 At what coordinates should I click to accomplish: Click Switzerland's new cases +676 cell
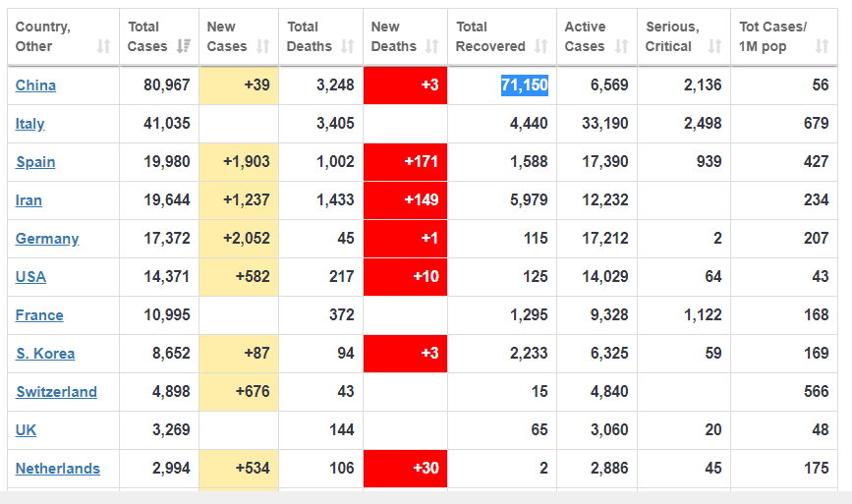tap(239, 392)
